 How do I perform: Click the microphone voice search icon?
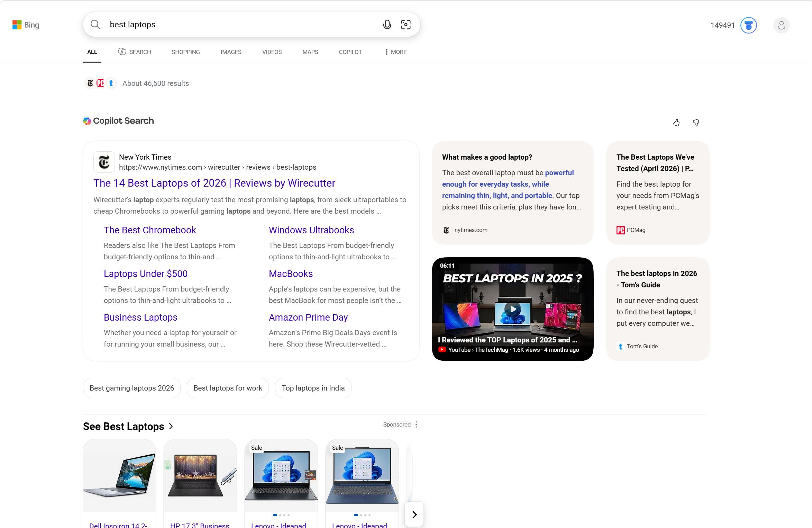point(387,25)
